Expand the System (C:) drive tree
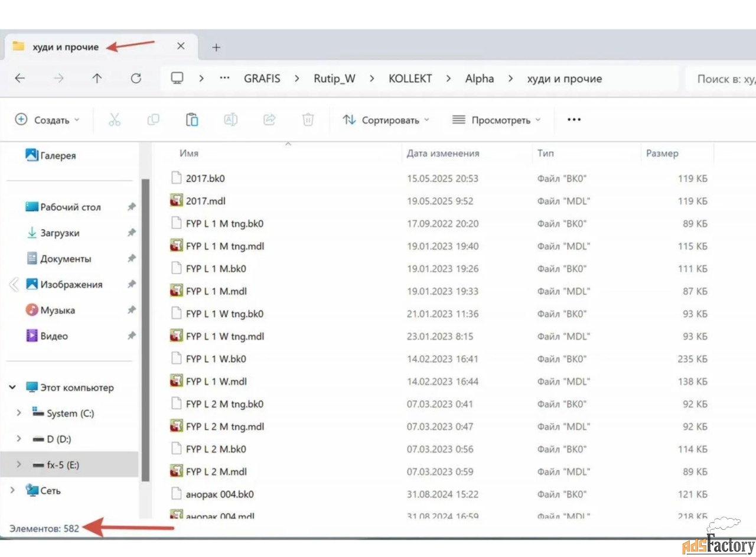Screen dimensions: 756x557 tap(19, 413)
